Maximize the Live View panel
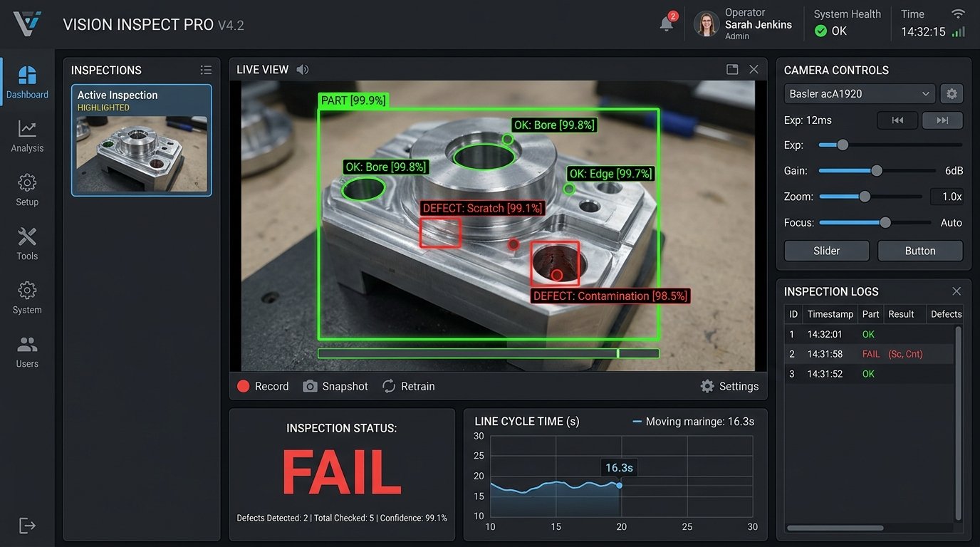 [x=732, y=69]
